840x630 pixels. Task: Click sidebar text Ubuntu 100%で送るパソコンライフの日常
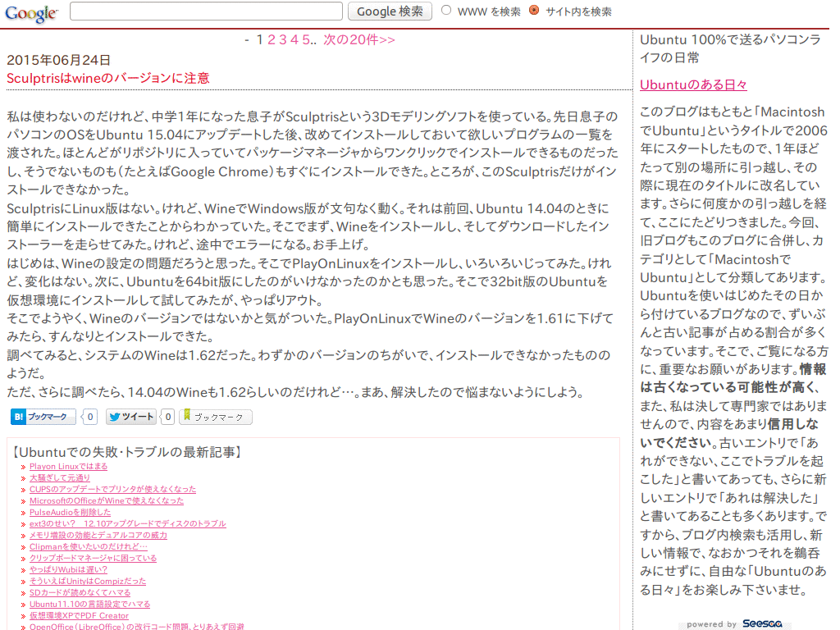[x=731, y=48]
